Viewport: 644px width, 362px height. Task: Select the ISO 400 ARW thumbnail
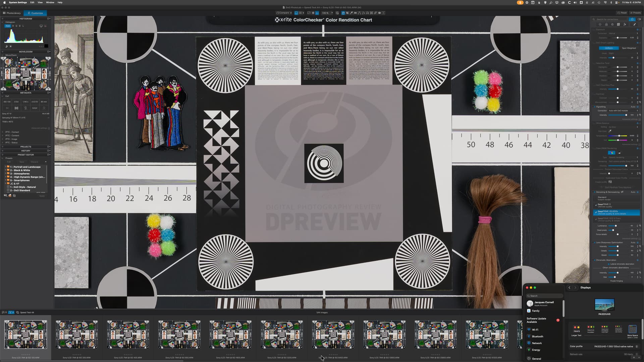[128, 334]
